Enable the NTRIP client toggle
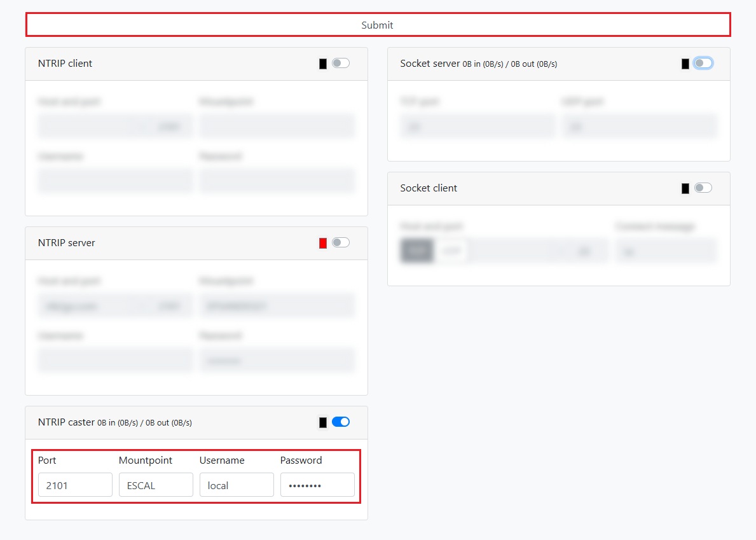This screenshot has width=756, height=540. tap(341, 63)
